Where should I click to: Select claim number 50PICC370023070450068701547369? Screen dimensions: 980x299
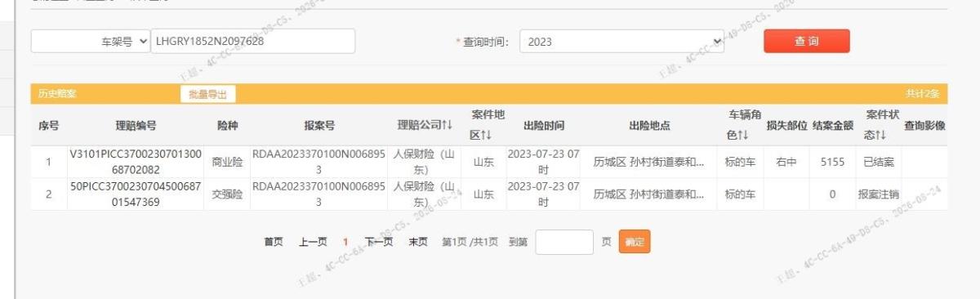[136, 194]
